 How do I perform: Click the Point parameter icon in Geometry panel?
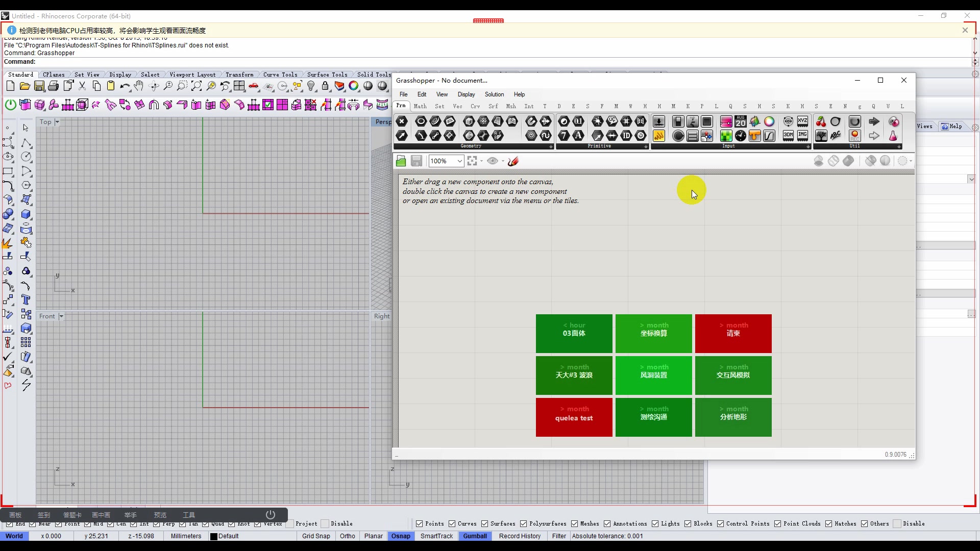pos(402,121)
